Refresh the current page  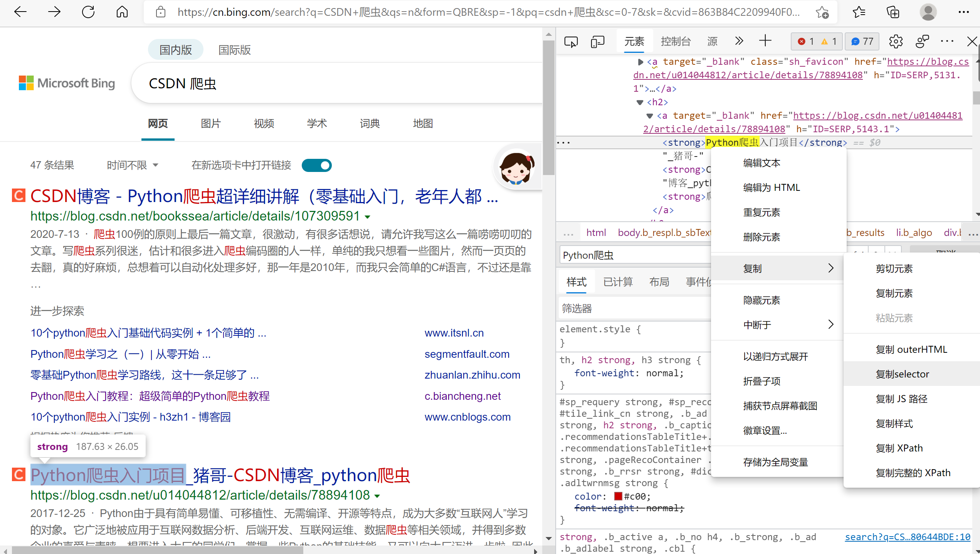tap(88, 12)
